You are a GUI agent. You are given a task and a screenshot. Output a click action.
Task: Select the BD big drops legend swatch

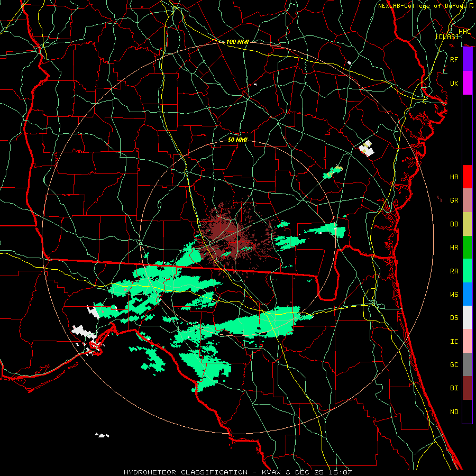click(467, 224)
